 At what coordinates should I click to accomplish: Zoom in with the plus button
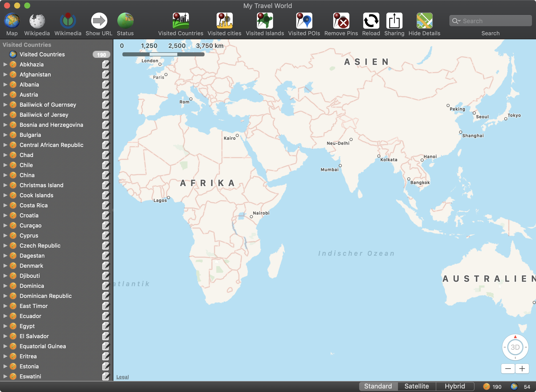click(x=522, y=369)
